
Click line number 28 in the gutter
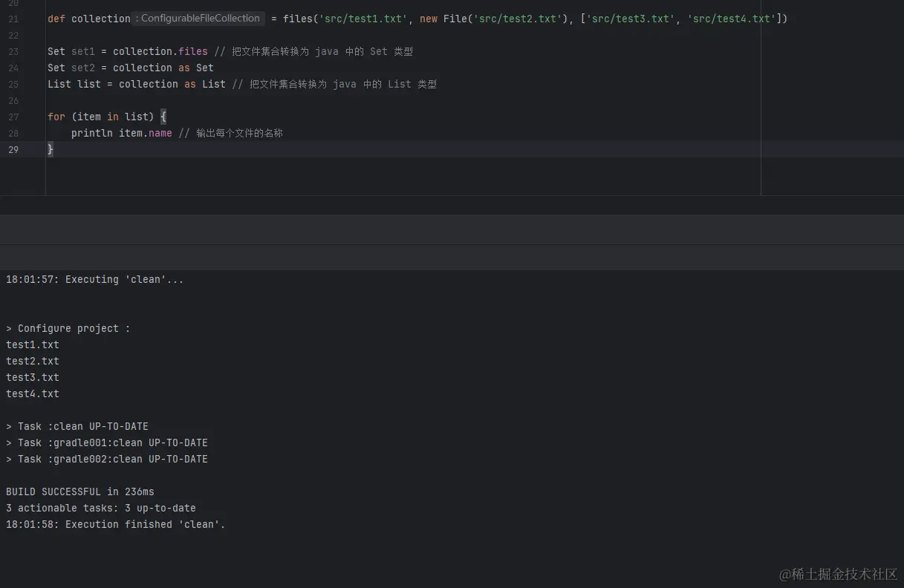tap(13, 133)
